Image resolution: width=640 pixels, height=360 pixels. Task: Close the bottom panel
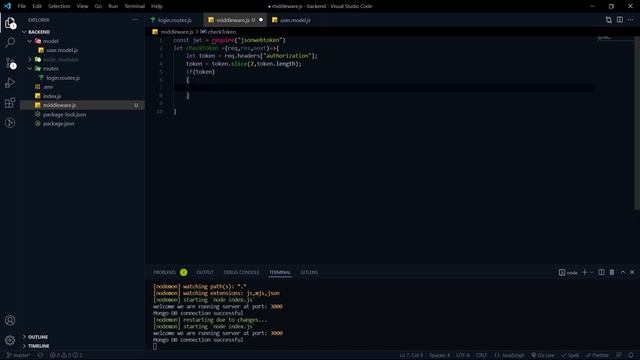(632, 272)
